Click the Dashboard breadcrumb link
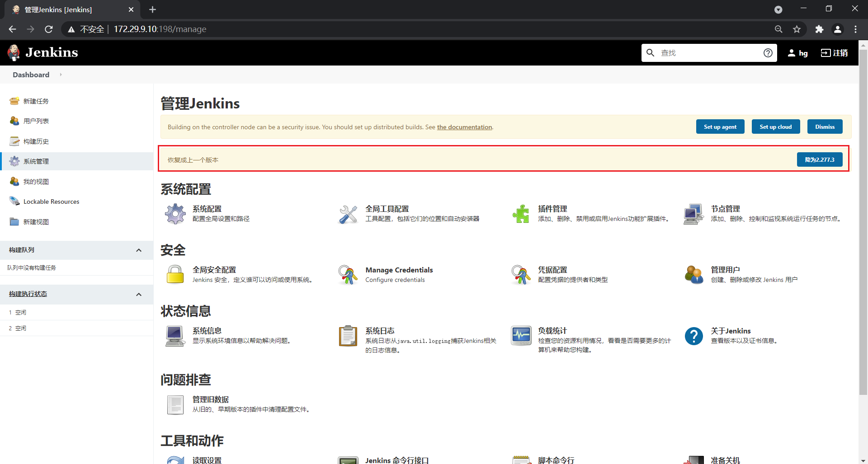This screenshot has width=868, height=464. [x=31, y=75]
